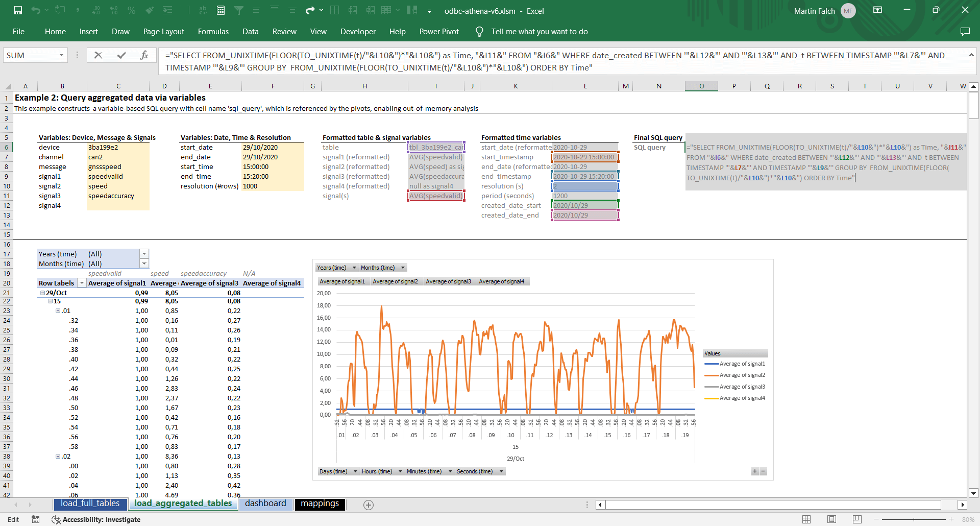Click the Filter icon in the Quick Access toolbar
This screenshot has width=980, height=526.
239,10
